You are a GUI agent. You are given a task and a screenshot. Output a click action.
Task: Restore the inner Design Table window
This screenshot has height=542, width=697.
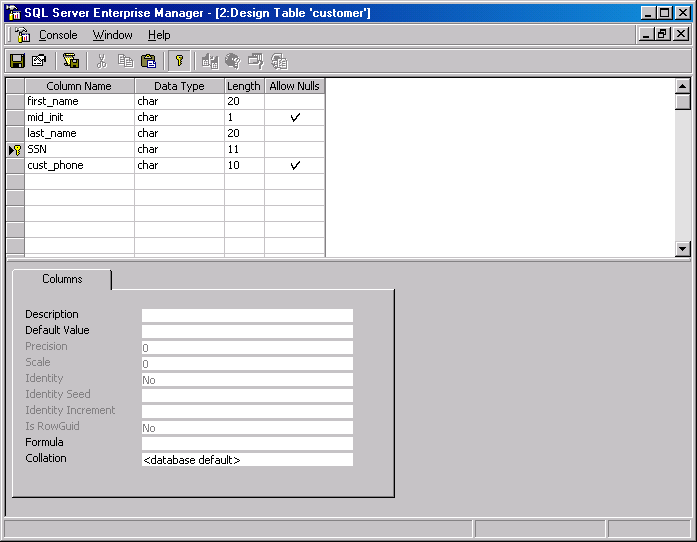pos(662,34)
